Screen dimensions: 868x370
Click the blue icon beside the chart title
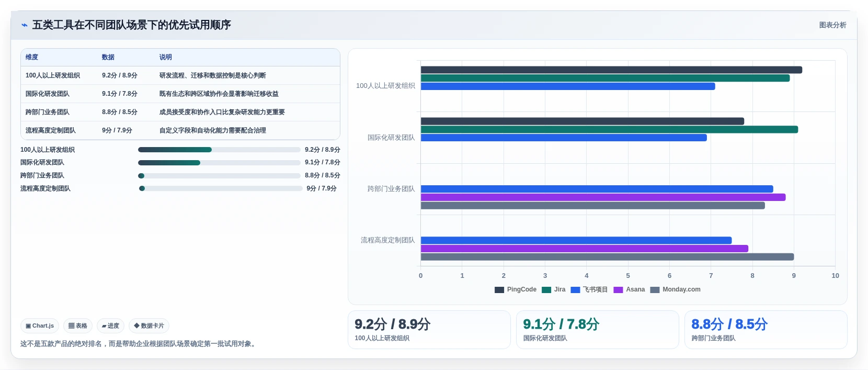click(24, 25)
